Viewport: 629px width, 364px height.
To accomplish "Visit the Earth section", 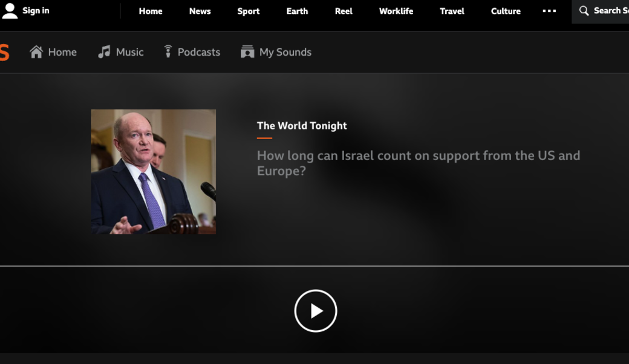I will (x=297, y=11).
